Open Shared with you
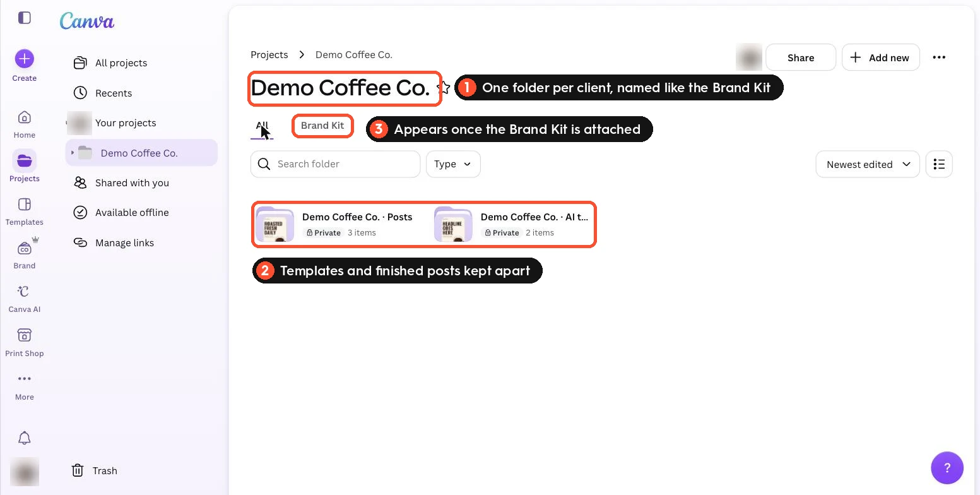980x495 pixels. tap(141, 182)
